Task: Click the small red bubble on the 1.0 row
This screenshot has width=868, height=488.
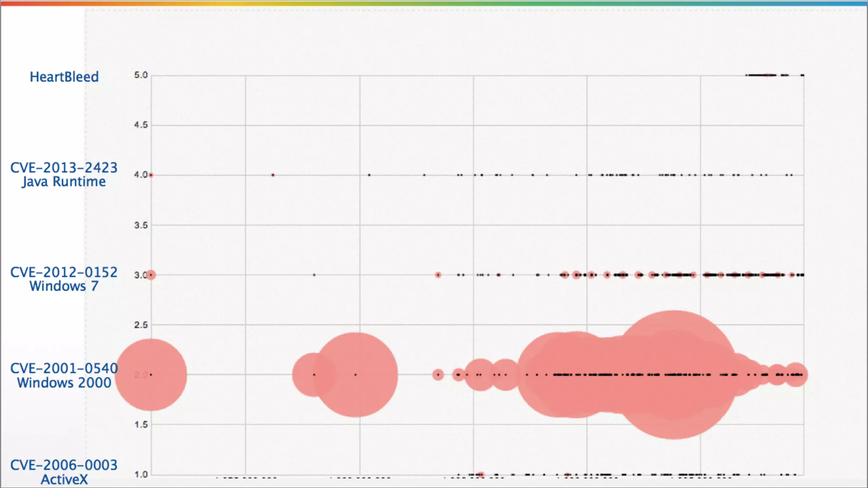Action: click(x=480, y=475)
